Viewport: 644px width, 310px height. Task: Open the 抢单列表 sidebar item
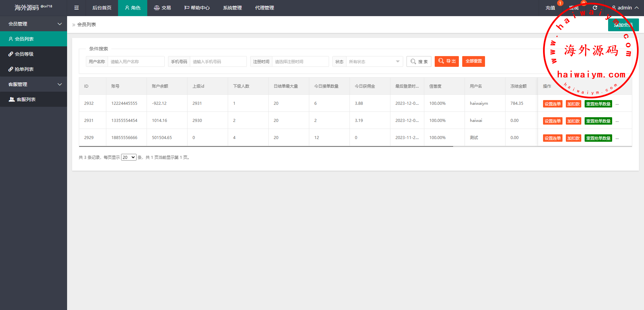click(24, 69)
